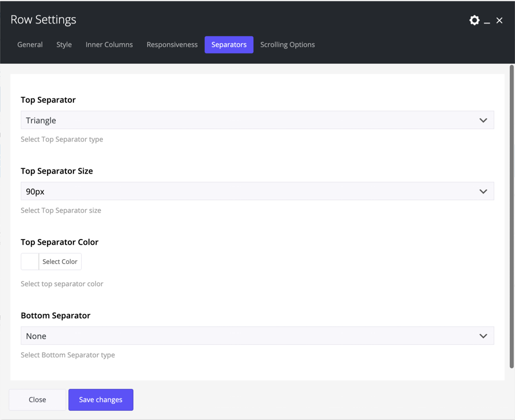Click the active Separators tab
Screen dimensions: 515x420
[229, 45]
